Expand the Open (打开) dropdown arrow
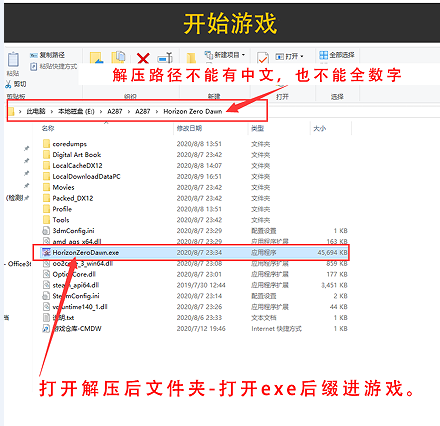 [302, 56]
